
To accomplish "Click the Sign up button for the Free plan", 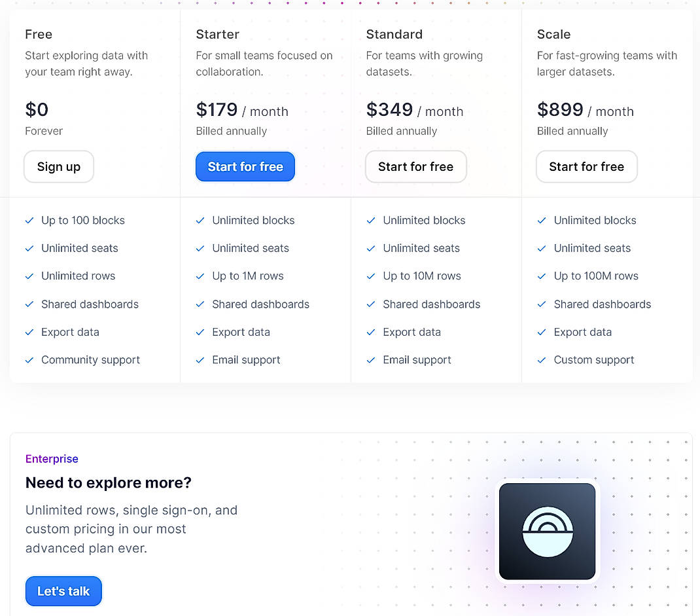I will [x=58, y=166].
